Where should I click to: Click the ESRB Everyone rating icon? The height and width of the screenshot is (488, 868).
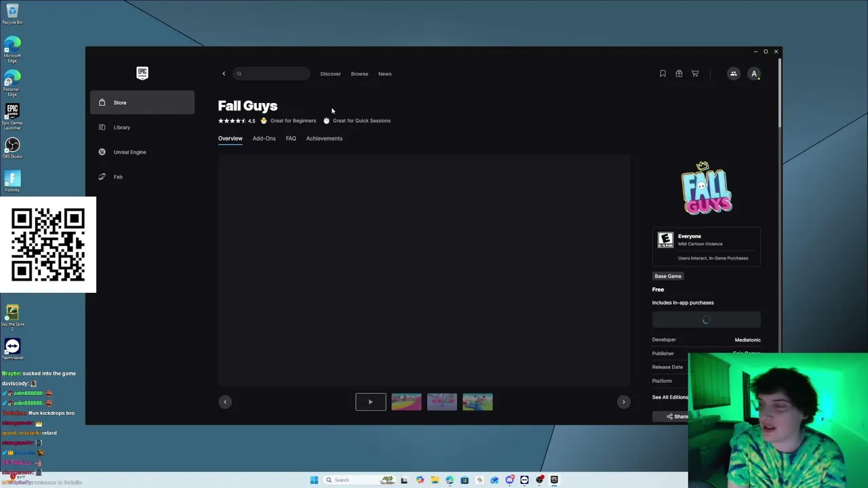tap(665, 240)
